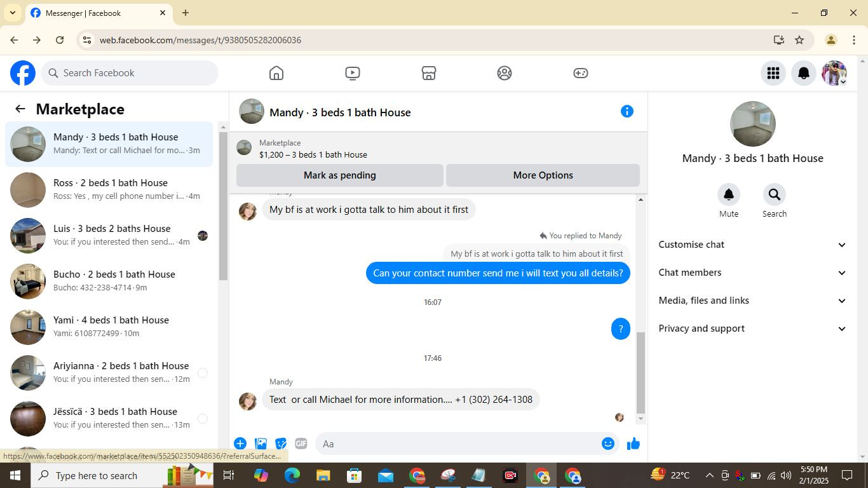
Task: Open emoji picker smiley icon
Action: (x=608, y=444)
